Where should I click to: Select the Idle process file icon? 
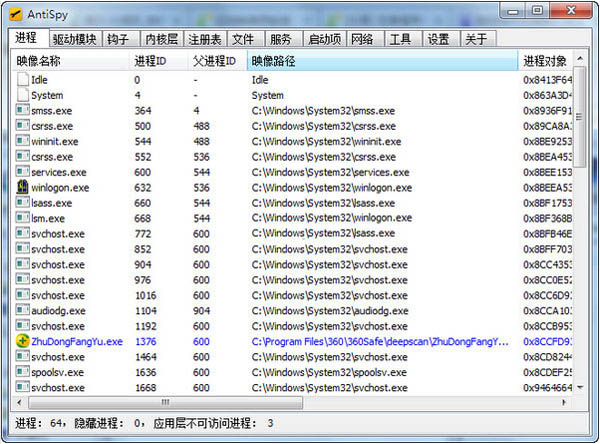23,80
